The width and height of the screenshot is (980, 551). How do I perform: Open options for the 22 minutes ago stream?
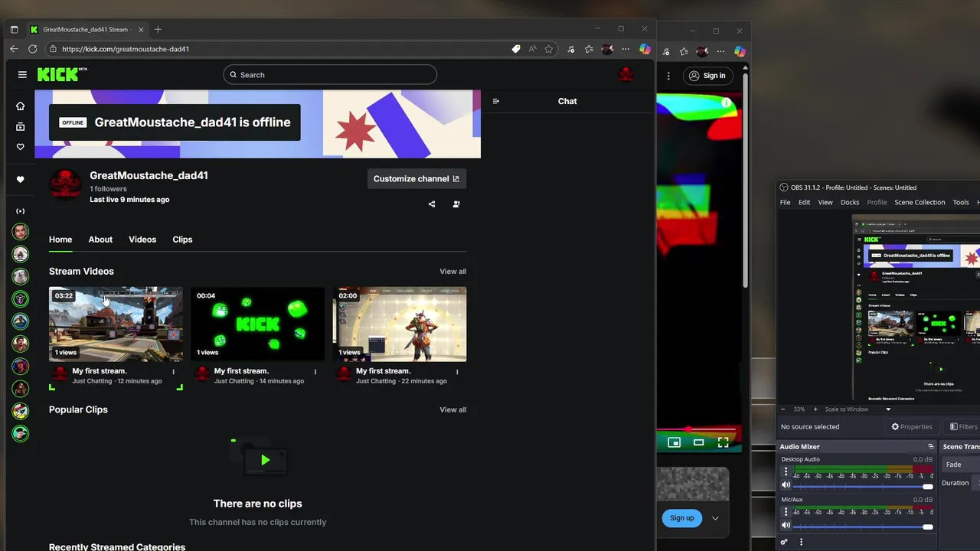point(457,372)
